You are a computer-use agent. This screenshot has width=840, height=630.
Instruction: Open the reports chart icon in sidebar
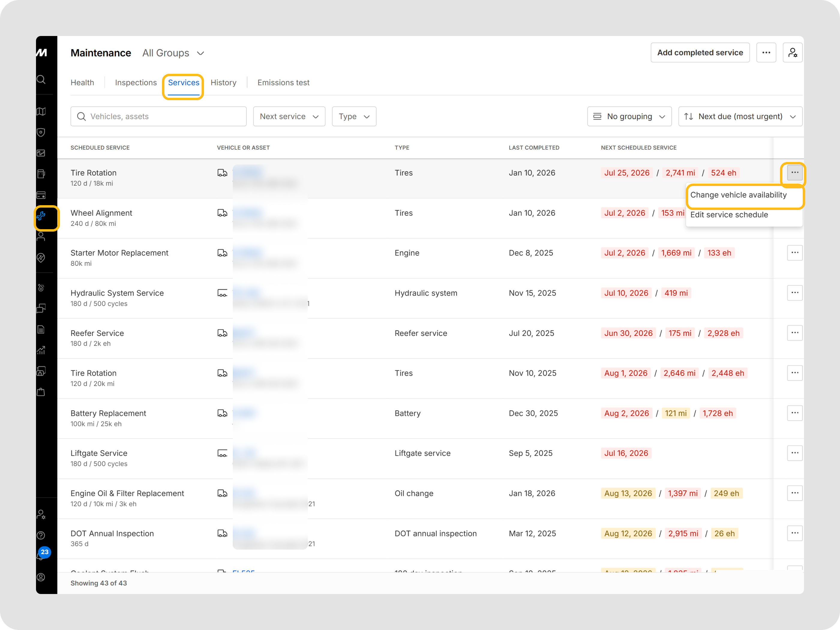[41, 350]
